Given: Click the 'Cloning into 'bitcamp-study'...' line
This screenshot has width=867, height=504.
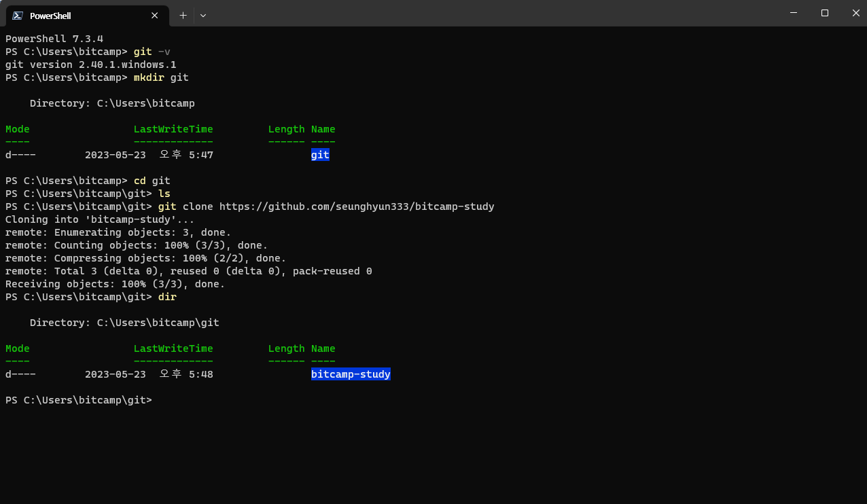Looking at the screenshot, I should 100,219.
